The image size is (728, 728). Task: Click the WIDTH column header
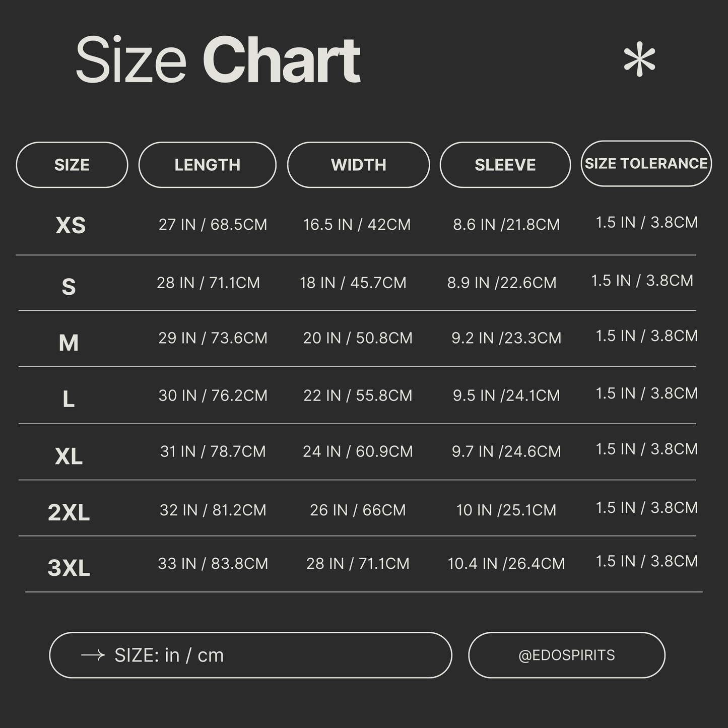(358, 165)
